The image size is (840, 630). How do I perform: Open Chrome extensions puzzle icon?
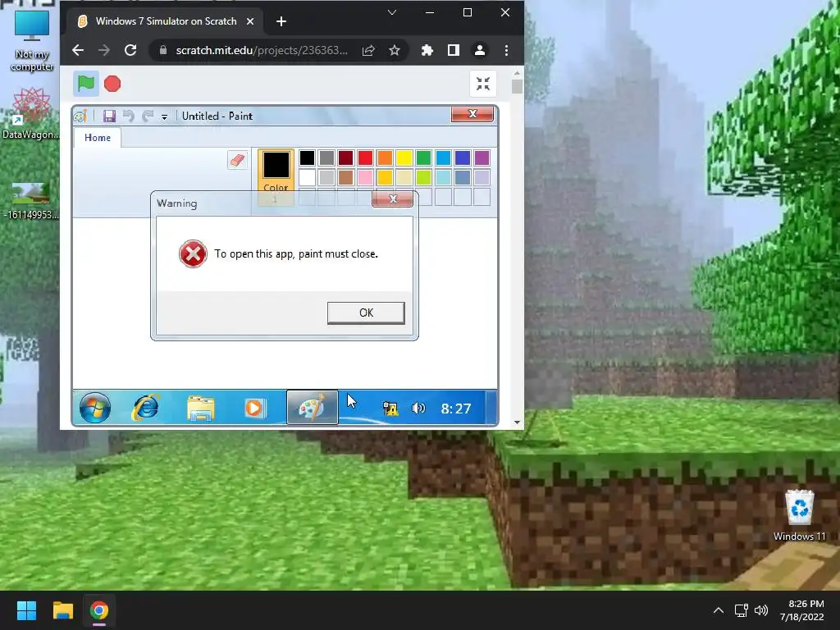(427, 50)
